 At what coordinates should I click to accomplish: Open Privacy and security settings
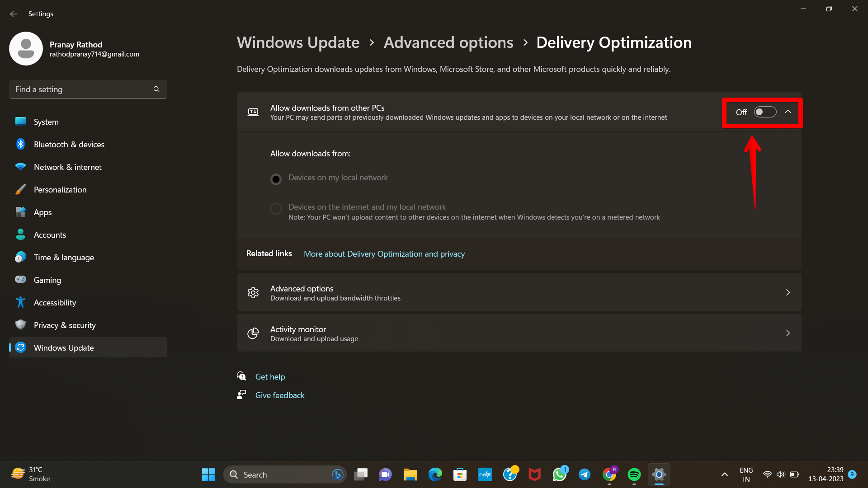[x=64, y=325]
